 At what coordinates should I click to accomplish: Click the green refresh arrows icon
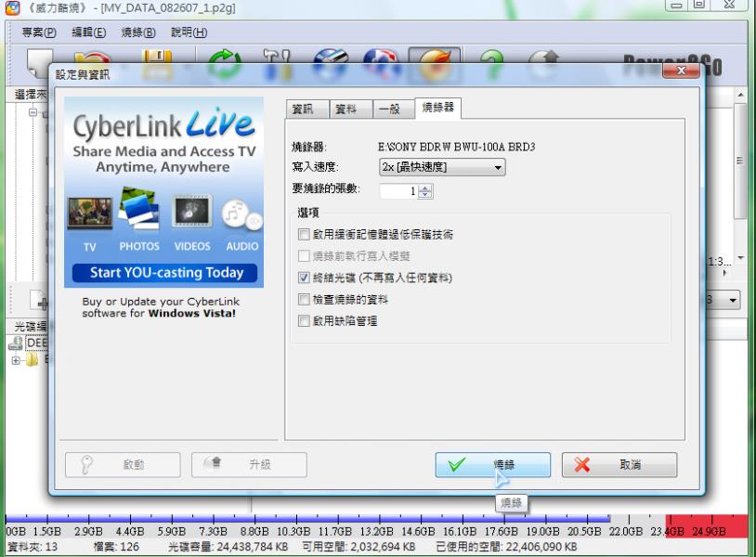pyautogui.click(x=225, y=59)
